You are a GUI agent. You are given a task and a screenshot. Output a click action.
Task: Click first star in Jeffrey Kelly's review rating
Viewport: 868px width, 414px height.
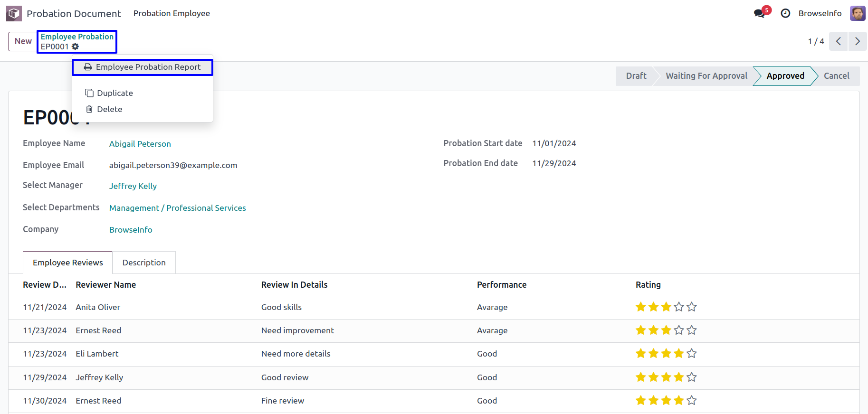click(640, 377)
